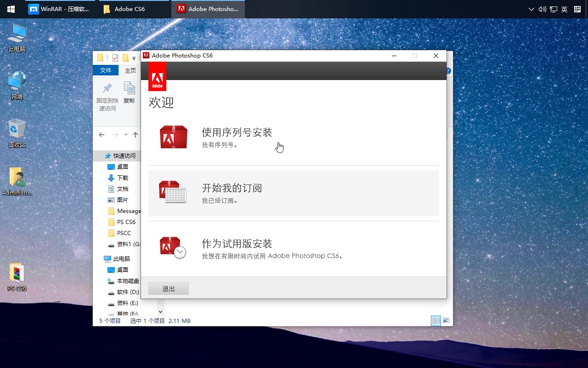The height and width of the screenshot is (368, 588).
Task: Open 此电脑 desktop icon
Action: (17, 38)
